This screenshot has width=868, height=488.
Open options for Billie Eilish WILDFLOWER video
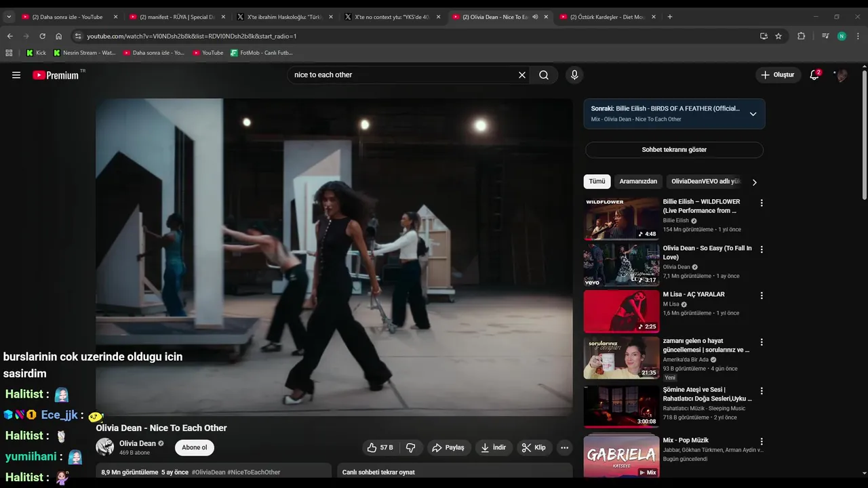(x=762, y=203)
